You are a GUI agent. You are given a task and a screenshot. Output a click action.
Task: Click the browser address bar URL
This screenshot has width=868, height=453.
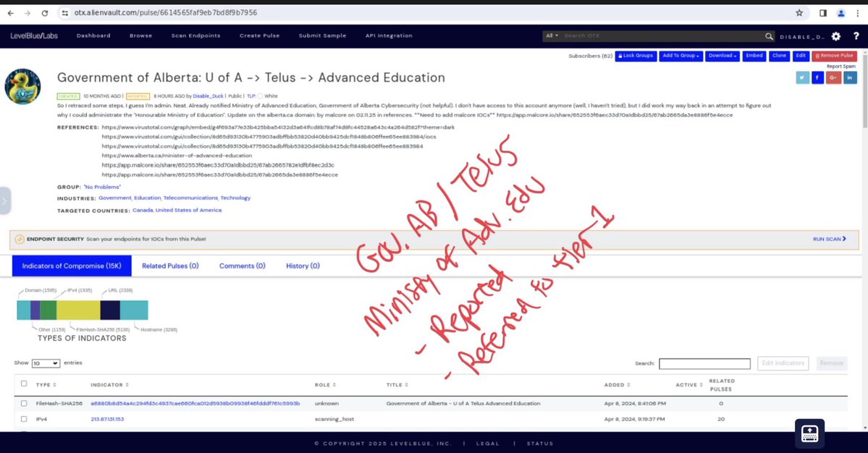[x=166, y=13]
